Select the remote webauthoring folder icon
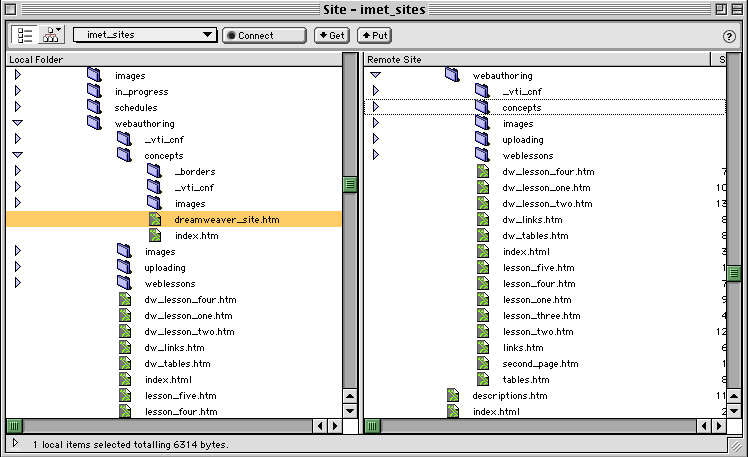748x457 pixels. pos(452,75)
